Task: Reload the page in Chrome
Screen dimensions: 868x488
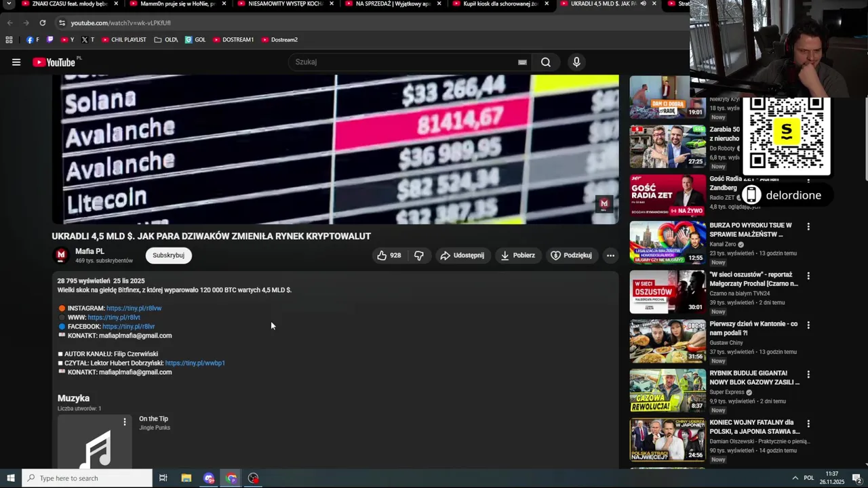Action: 42,23
